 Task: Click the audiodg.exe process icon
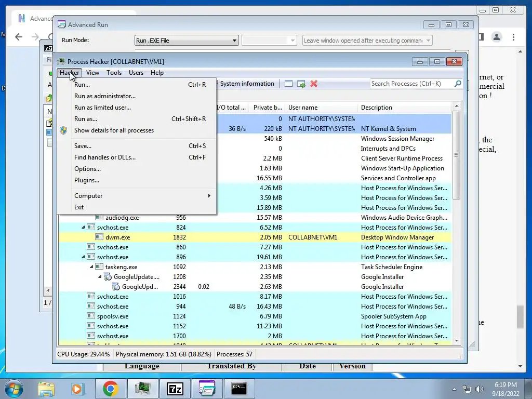(99, 217)
